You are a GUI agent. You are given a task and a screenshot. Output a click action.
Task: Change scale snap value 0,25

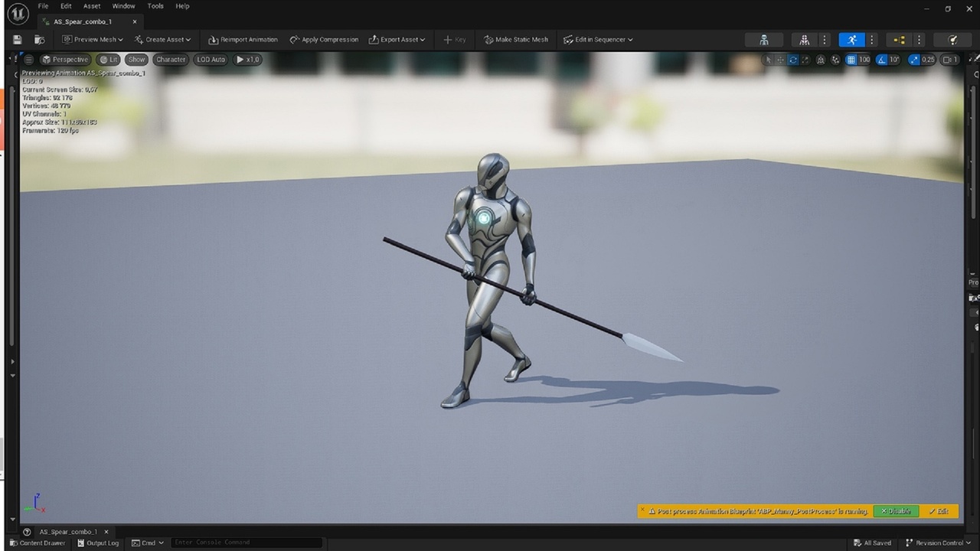[929, 60]
